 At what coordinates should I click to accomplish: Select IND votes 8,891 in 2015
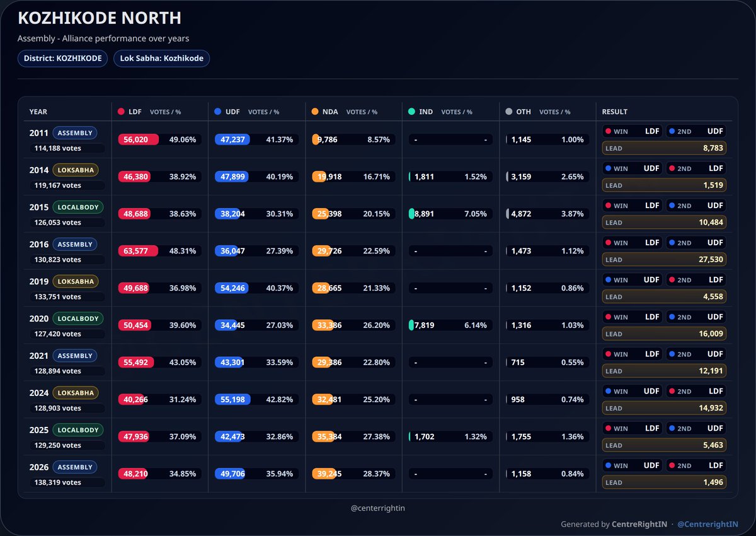[424, 214]
